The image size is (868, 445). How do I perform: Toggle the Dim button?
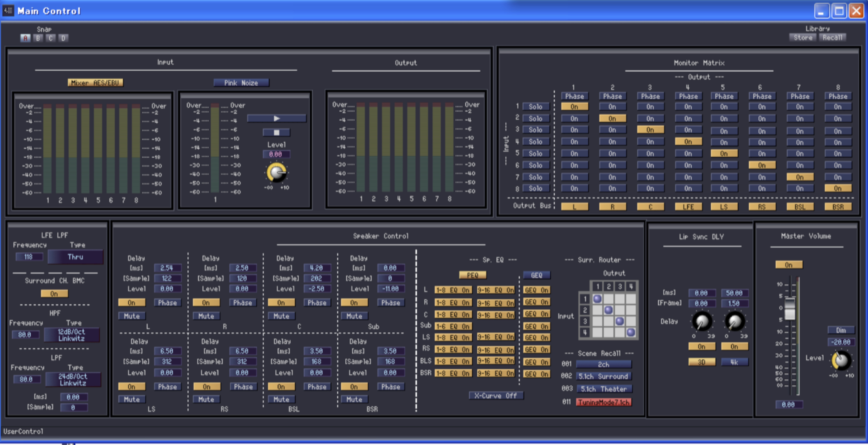click(x=841, y=330)
